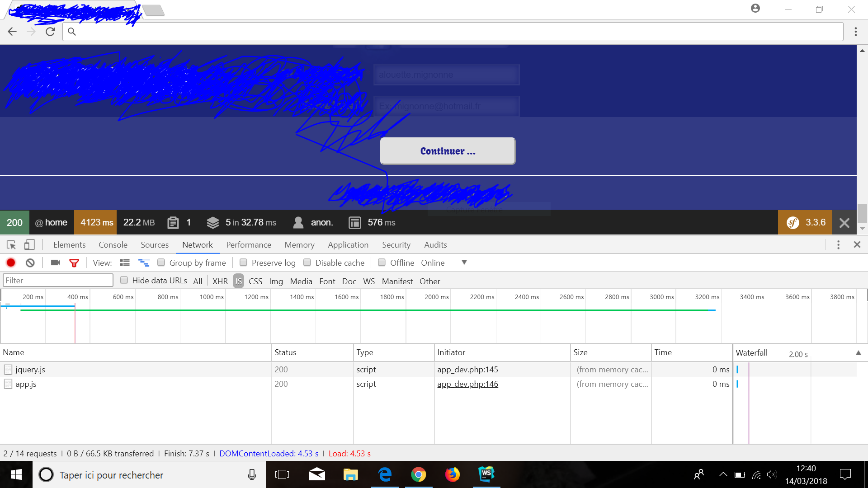Filter requests by Manifest
The width and height of the screenshot is (868, 488).
click(397, 281)
